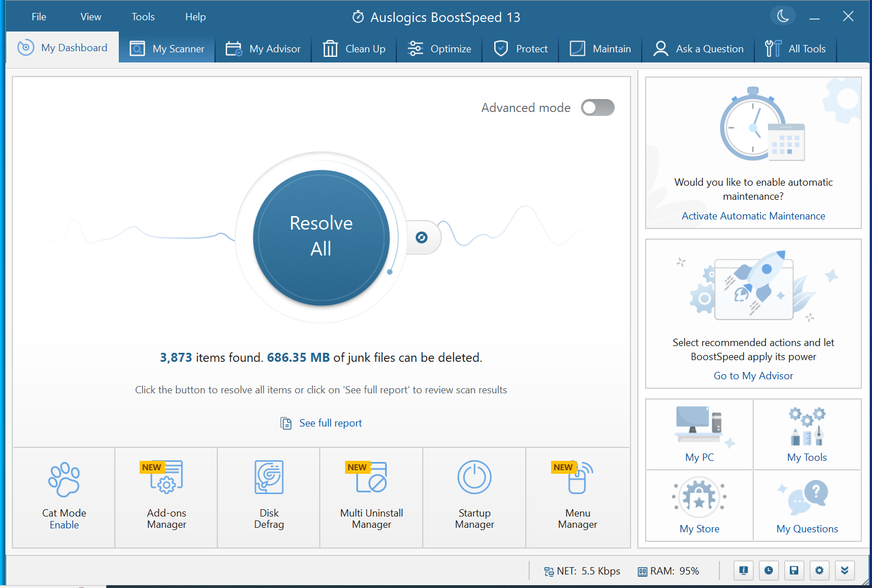Click the report document icon
The width and height of the screenshot is (872, 588).
[x=286, y=423]
